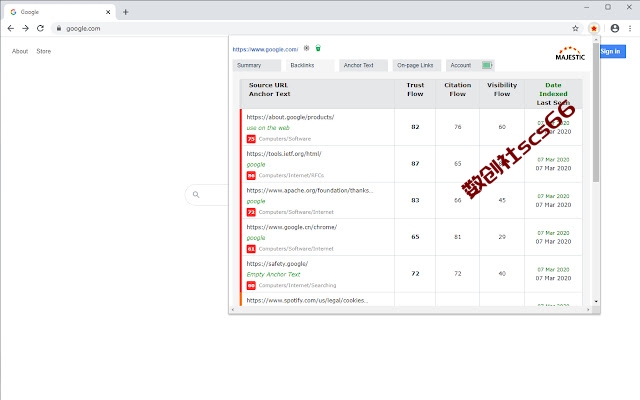
Task: Open spotify.com legal cookies link
Action: click(307, 300)
